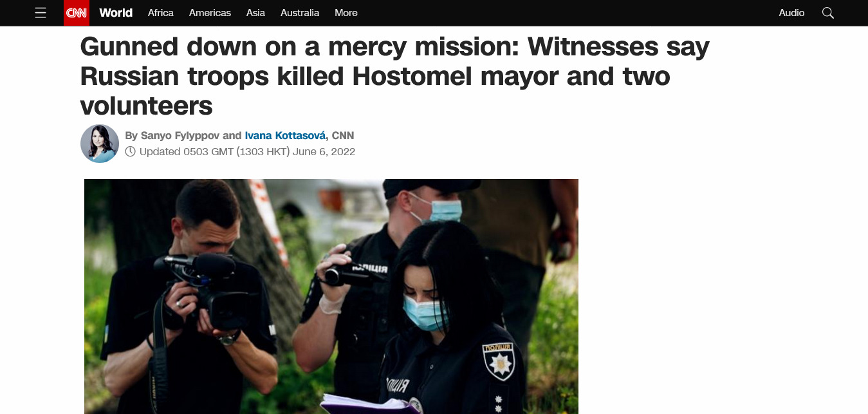This screenshot has height=414, width=868.
Task: Click the police shoulder badge in photo
Action: 497,362
